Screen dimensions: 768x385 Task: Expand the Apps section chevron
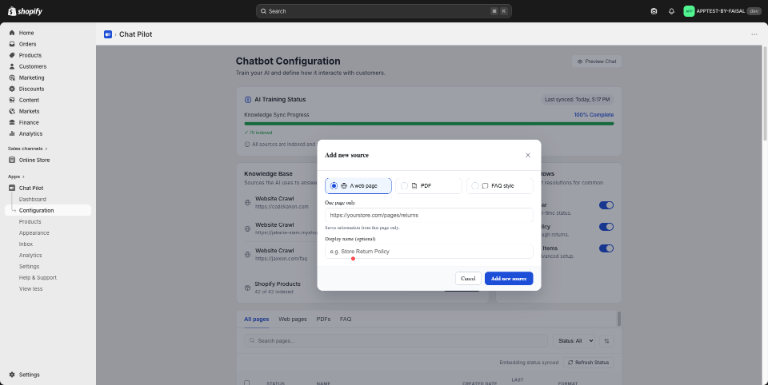(x=23, y=176)
